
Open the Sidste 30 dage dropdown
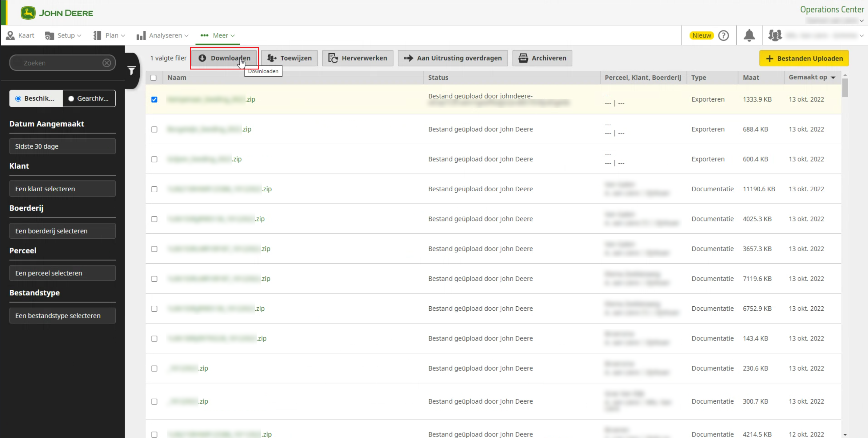[62, 146]
